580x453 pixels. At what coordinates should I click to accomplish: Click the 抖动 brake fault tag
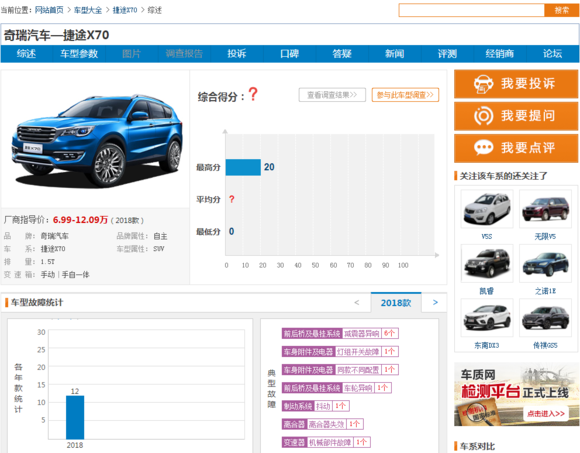pos(323,406)
